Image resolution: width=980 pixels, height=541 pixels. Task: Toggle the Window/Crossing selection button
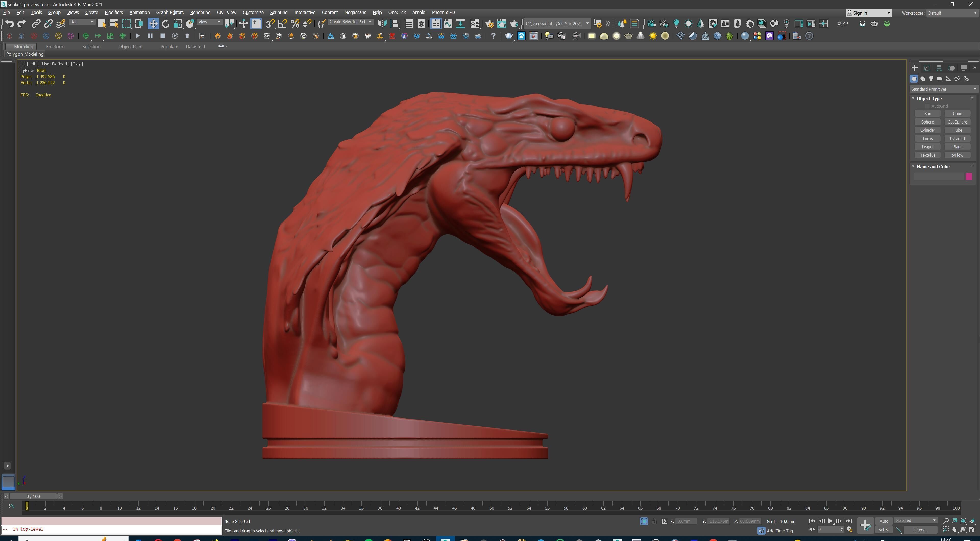pyautogui.click(x=139, y=23)
